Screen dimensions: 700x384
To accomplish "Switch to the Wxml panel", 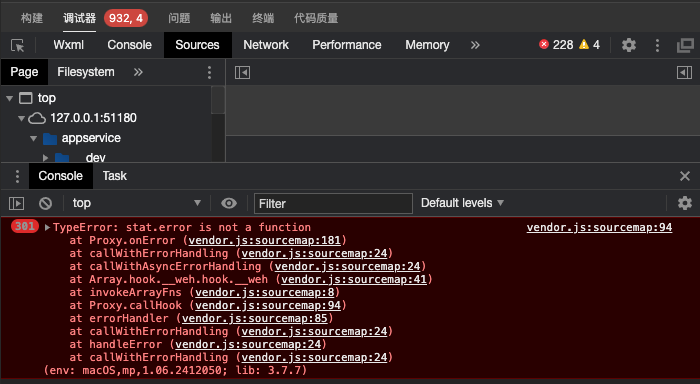I will pos(68,45).
